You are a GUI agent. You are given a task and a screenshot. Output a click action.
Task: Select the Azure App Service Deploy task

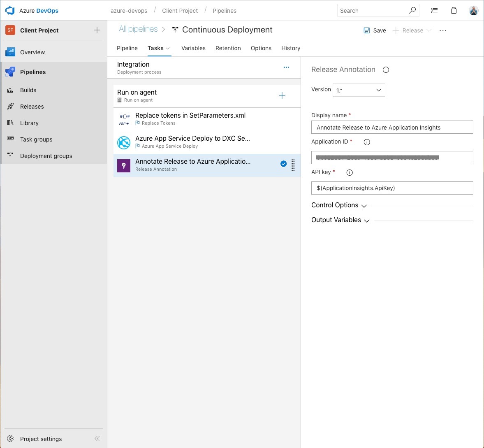[x=192, y=142]
